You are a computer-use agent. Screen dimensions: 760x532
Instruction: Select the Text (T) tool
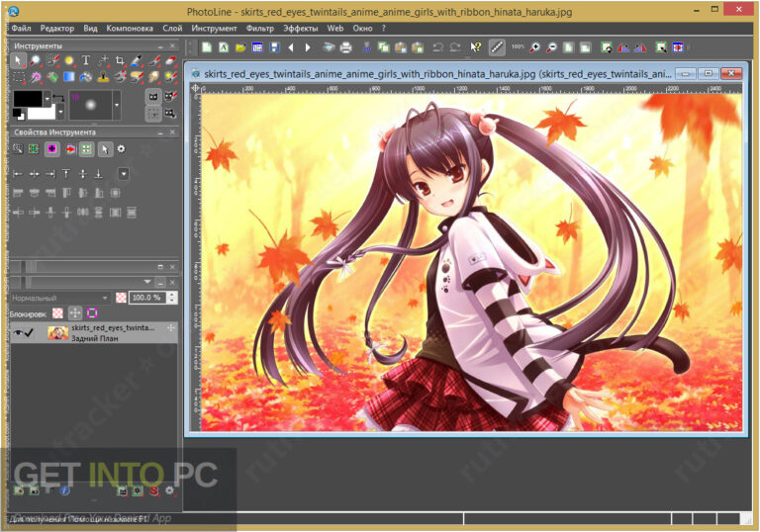pos(86,60)
